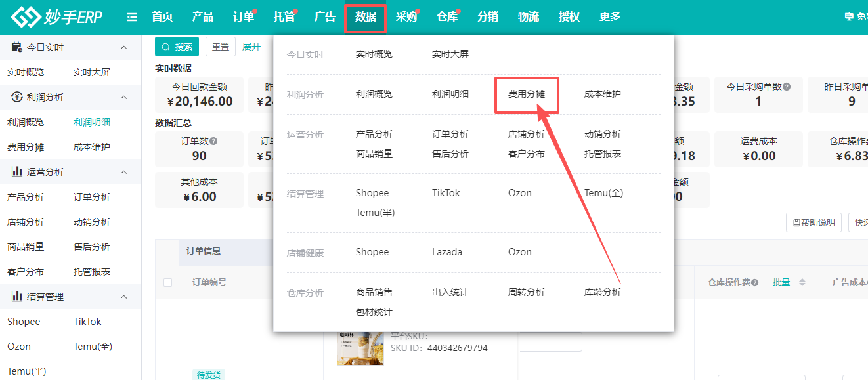
Task: Select 利润明细 in the dropdown menu
Action: pos(450,94)
